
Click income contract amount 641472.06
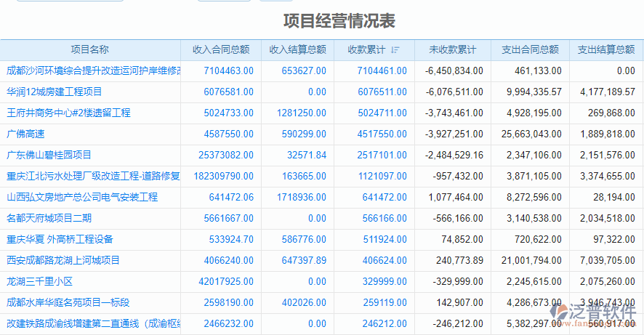click(x=231, y=197)
